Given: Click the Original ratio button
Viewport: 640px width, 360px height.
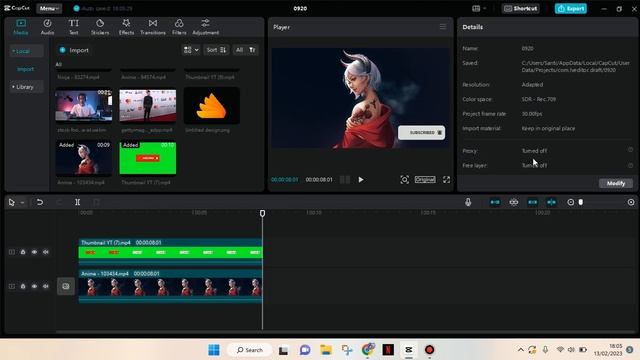Looking at the screenshot, I should (x=425, y=180).
